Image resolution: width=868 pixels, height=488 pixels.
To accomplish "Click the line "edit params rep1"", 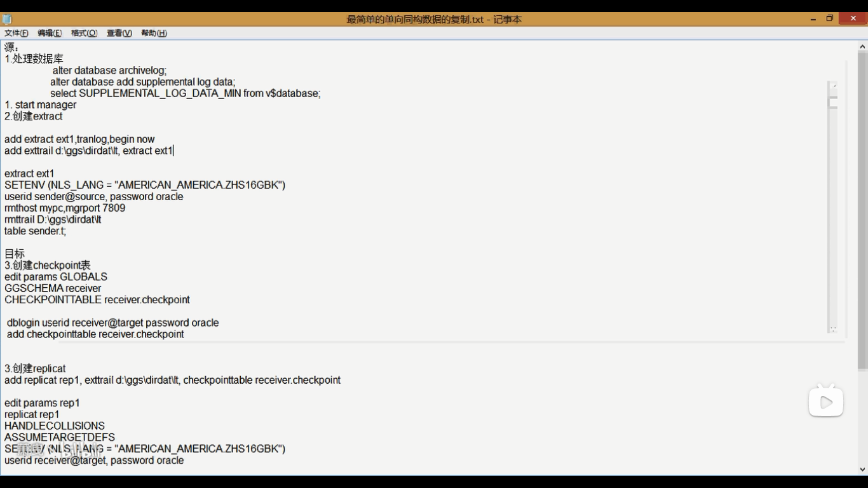I will [42, 402].
